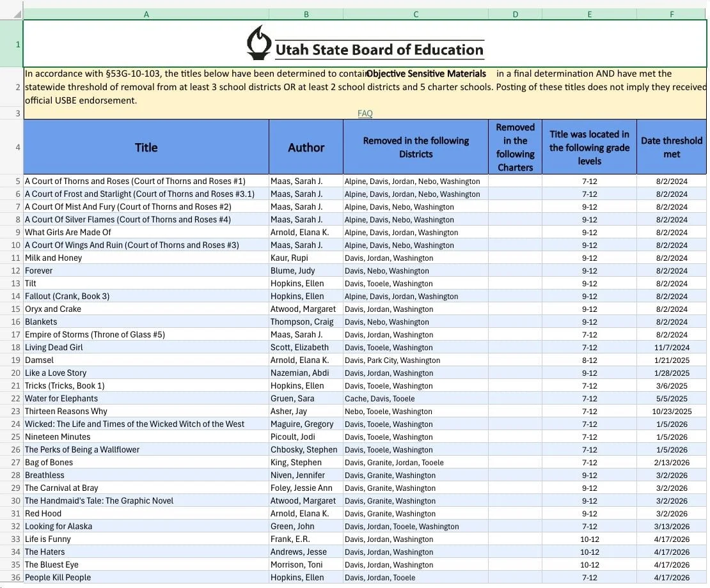Select column F header
The width and height of the screenshot is (710, 588).
pyautogui.click(x=672, y=14)
